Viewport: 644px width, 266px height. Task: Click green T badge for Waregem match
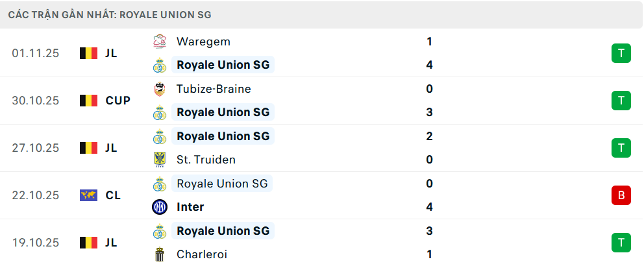(621, 53)
